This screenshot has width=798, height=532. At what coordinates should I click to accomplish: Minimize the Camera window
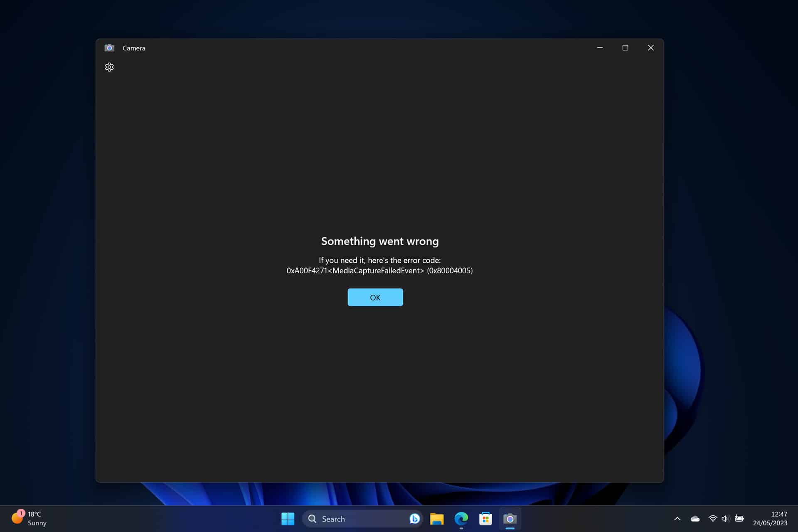tap(600, 48)
